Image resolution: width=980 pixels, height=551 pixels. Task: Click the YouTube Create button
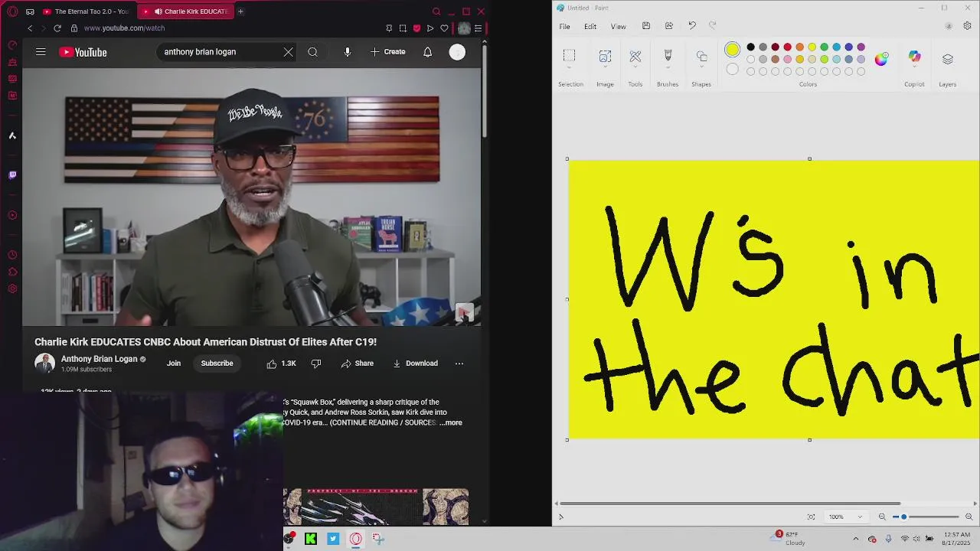pos(388,52)
